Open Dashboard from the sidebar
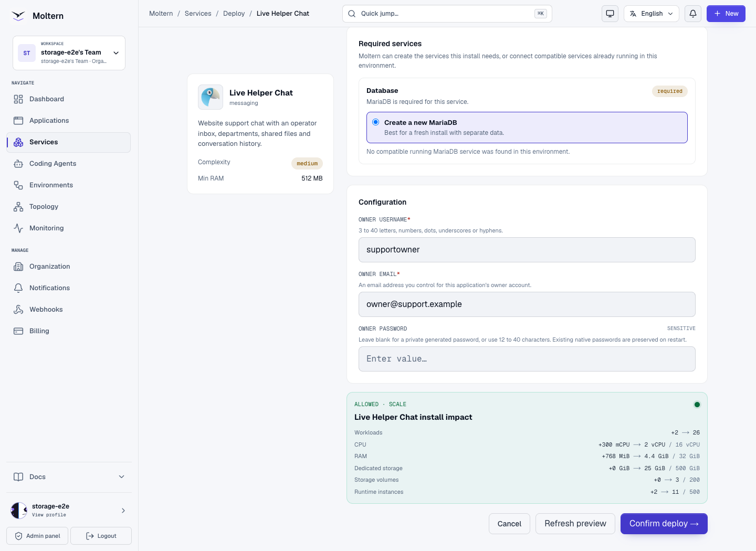The image size is (756, 551). [x=69, y=99]
